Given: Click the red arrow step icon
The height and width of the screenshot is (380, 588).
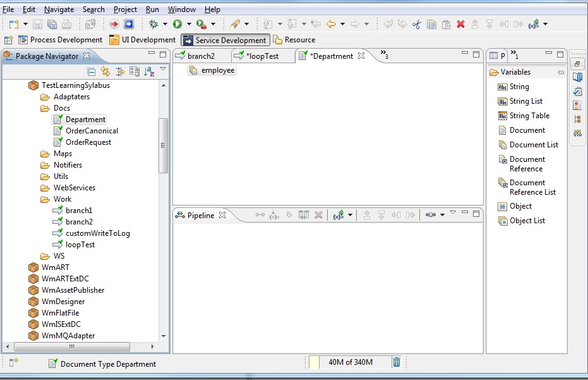Looking at the screenshot, I should (x=114, y=25).
